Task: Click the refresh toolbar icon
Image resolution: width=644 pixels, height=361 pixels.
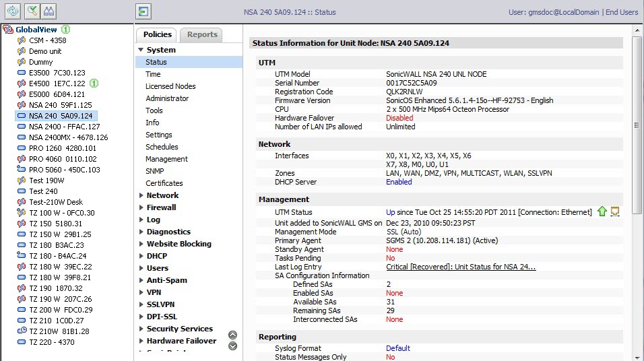Action: (13, 11)
